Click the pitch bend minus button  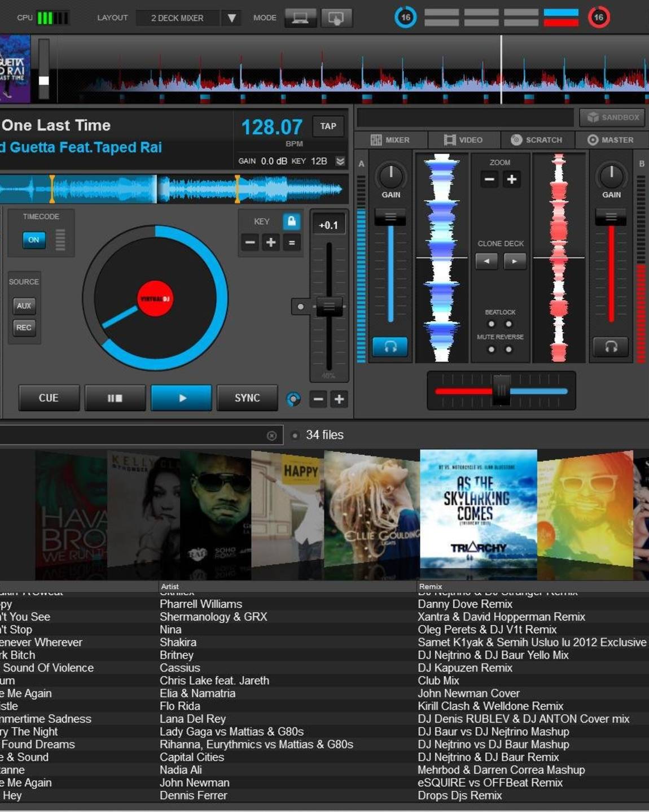pyautogui.click(x=318, y=399)
